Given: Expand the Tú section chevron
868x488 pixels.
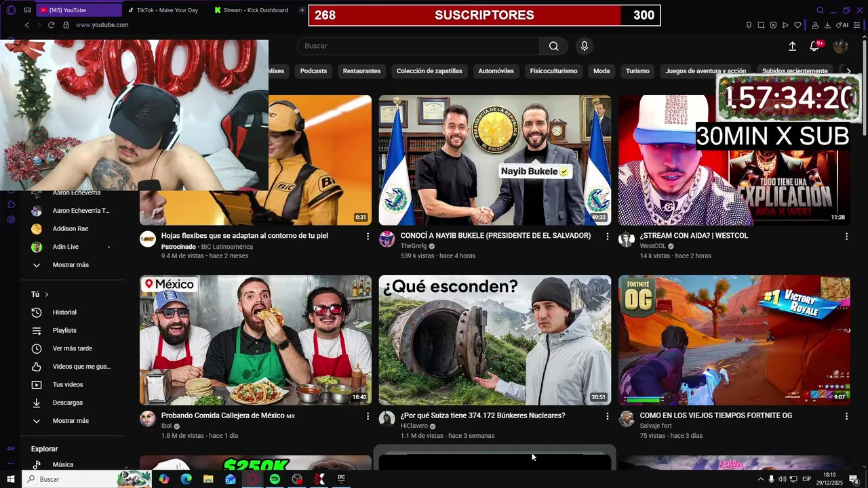Looking at the screenshot, I should point(47,295).
